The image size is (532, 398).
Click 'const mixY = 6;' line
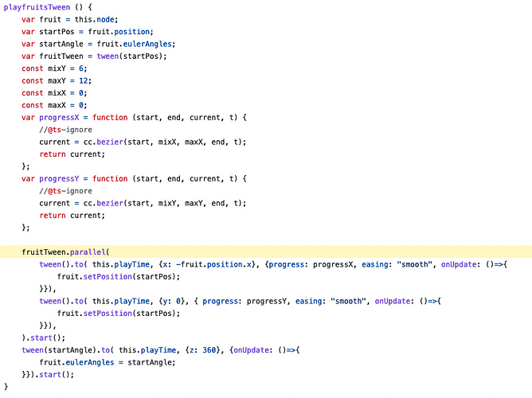[x=54, y=68]
